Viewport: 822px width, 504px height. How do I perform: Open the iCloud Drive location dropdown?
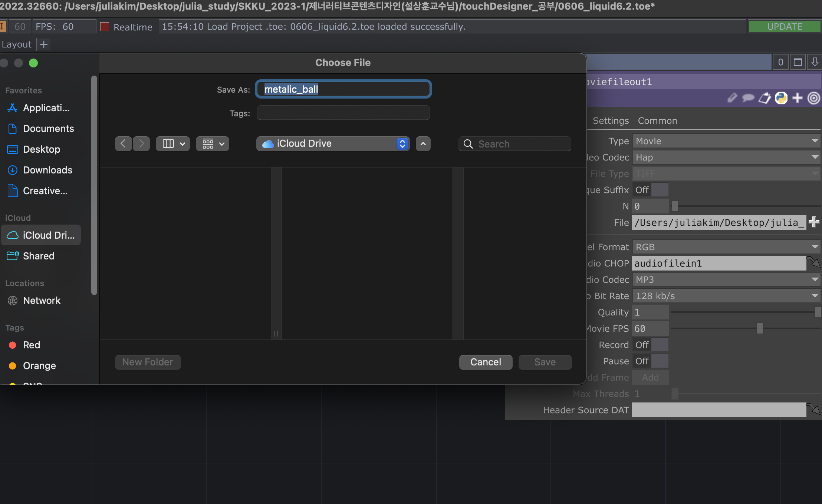[333, 144]
